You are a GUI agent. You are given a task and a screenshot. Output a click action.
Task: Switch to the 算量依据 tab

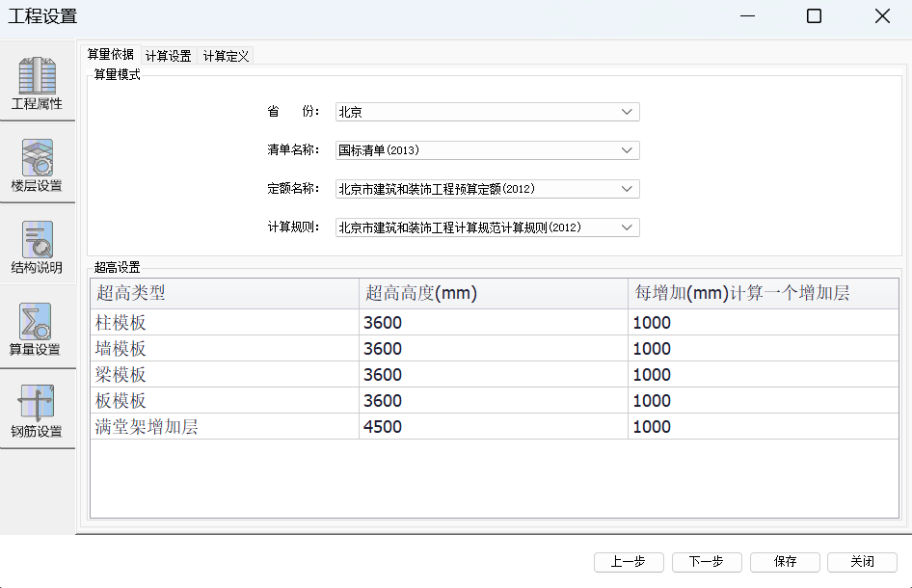pos(111,55)
